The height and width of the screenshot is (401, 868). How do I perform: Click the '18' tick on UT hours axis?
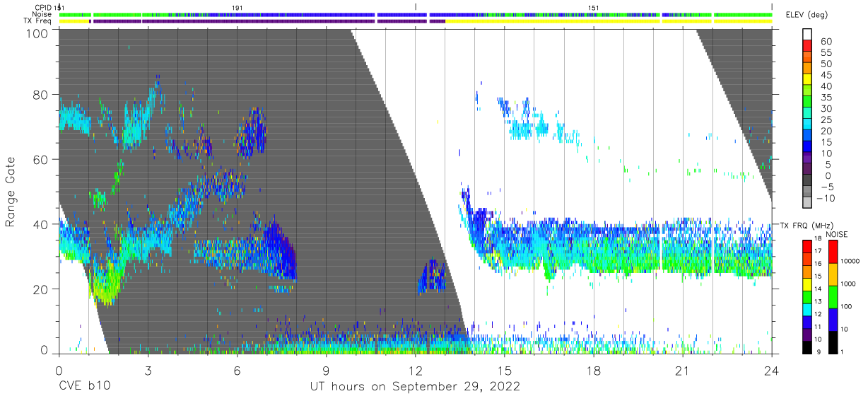594,370
